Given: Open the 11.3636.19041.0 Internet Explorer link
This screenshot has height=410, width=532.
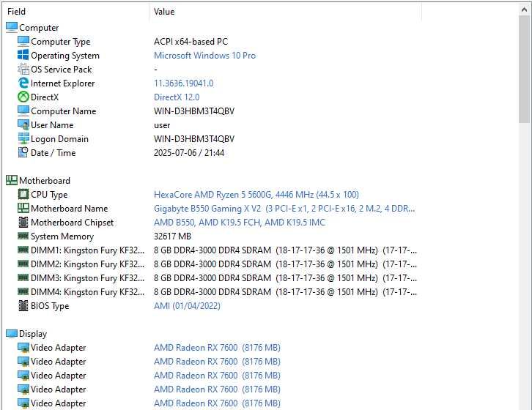Looking at the screenshot, I should point(183,83).
